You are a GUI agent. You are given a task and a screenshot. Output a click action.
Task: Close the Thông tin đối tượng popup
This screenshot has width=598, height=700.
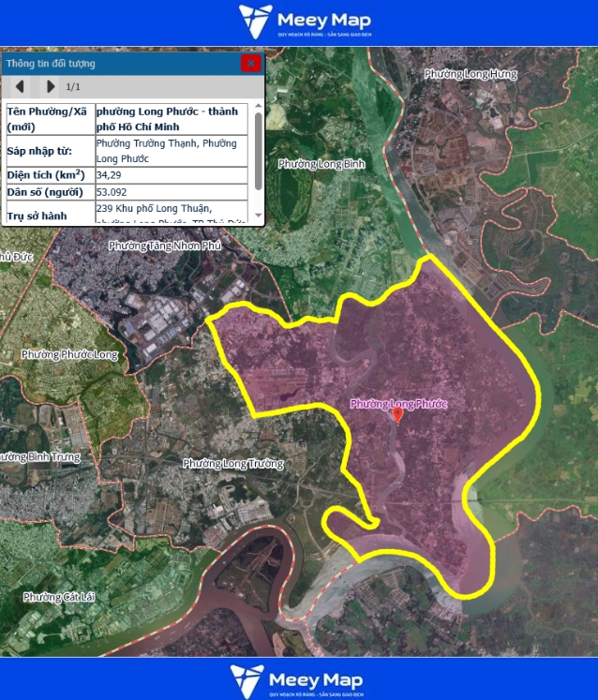tap(250, 63)
